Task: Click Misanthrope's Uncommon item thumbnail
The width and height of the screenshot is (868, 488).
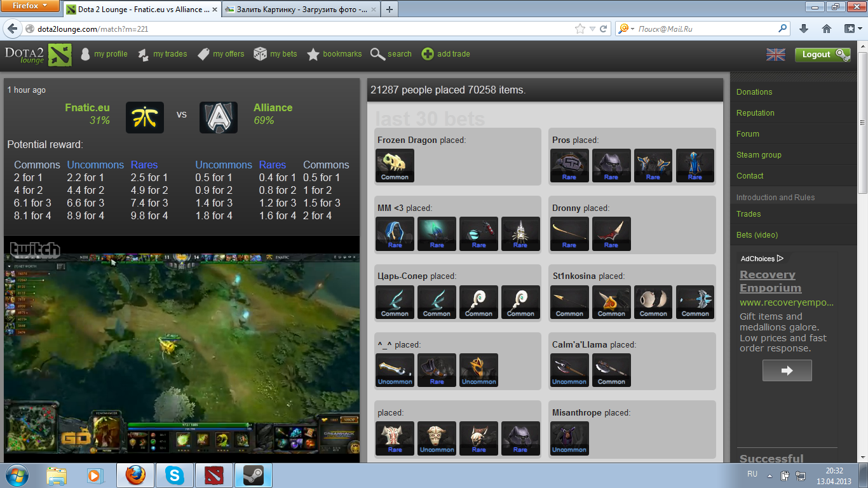Action: point(569,438)
